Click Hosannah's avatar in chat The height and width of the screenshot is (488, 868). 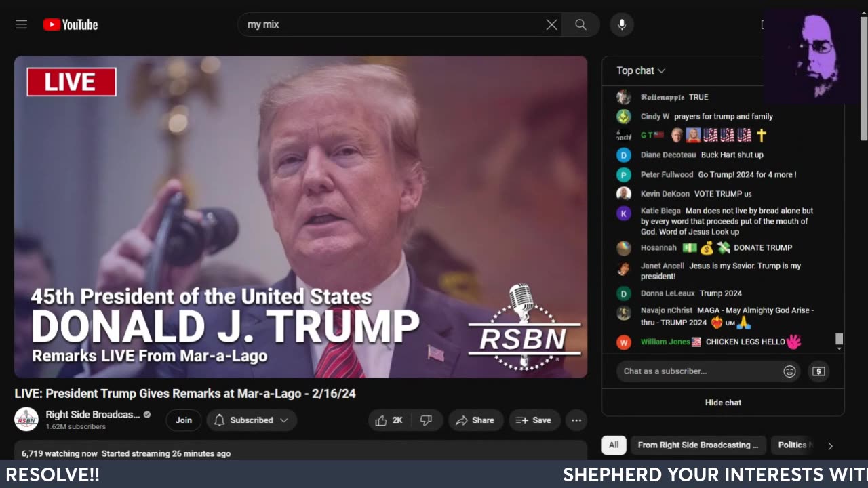tap(624, 248)
